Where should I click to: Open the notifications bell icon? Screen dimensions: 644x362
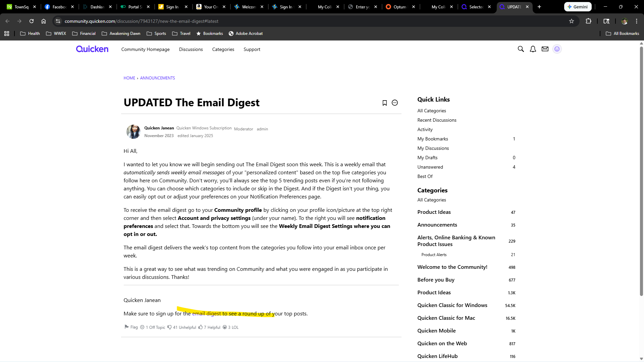point(533,49)
